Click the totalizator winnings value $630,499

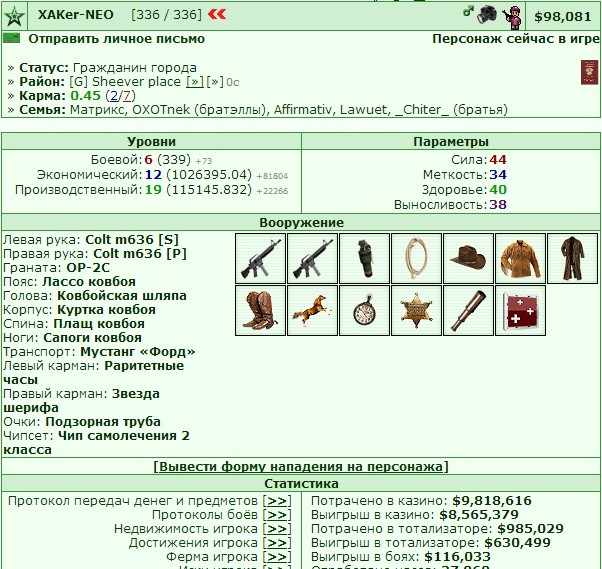517,543
